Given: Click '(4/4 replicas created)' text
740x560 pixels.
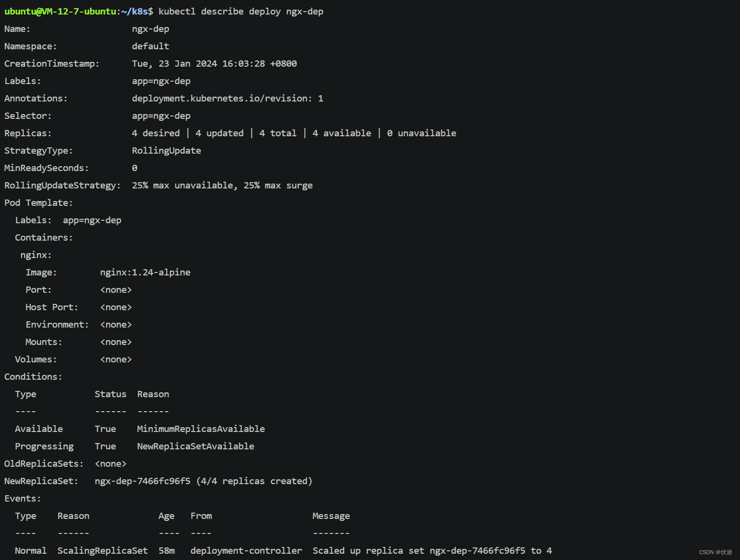Looking at the screenshot, I should click(254, 481).
